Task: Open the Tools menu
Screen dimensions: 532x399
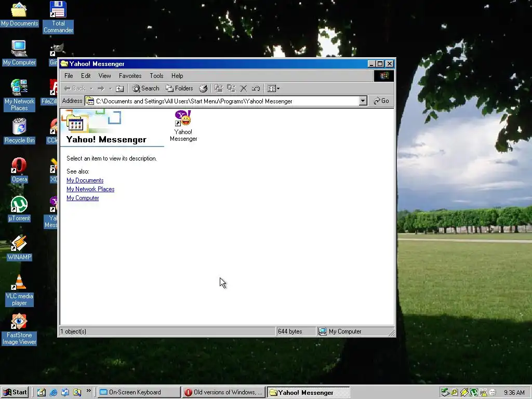Action: click(x=156, y=76)
